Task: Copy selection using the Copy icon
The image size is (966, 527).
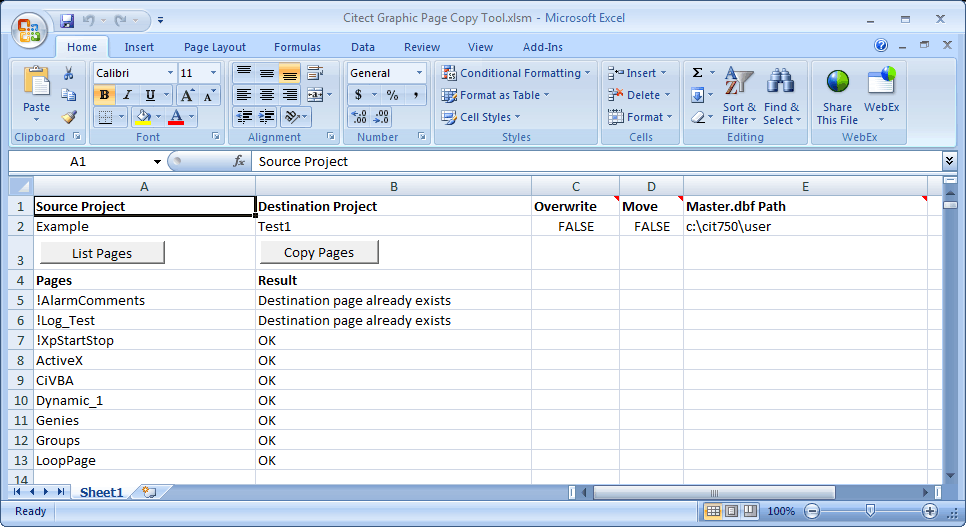Action: [68, 95]
